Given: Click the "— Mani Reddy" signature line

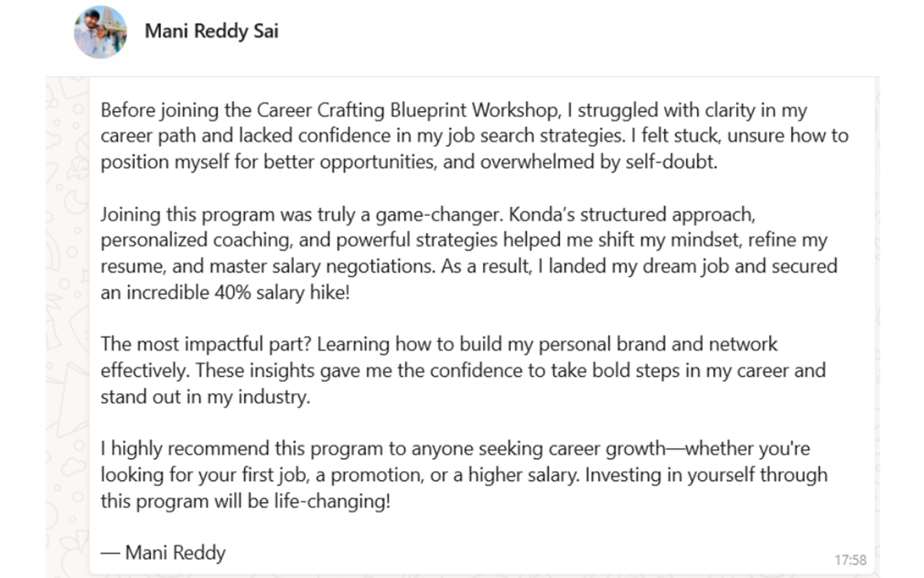Looking at the screenshot, I should pos(163,553).
